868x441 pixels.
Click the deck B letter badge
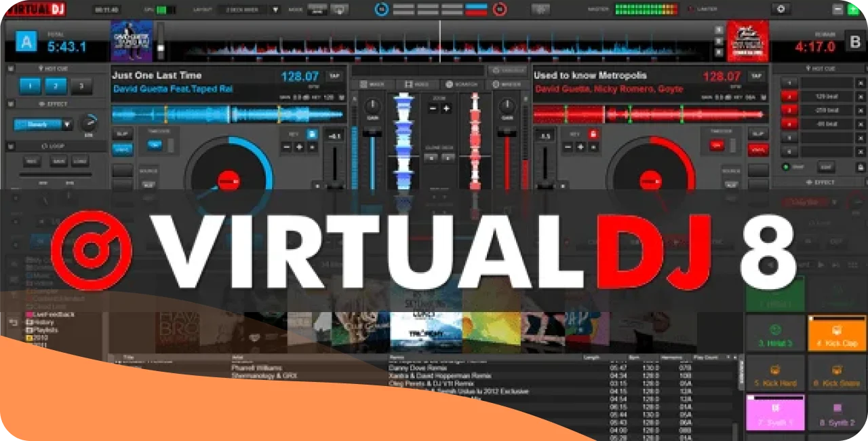tap(854, 42)
